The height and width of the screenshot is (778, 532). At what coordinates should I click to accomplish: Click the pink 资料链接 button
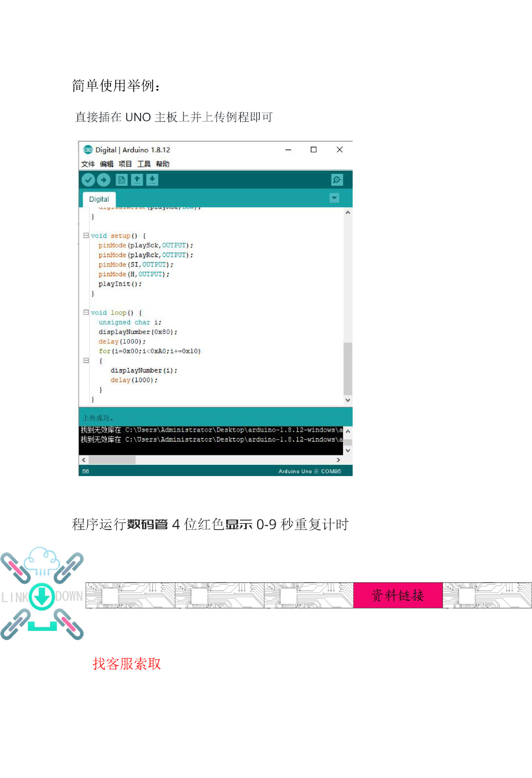pyautogui.click(x=398, y=595)
